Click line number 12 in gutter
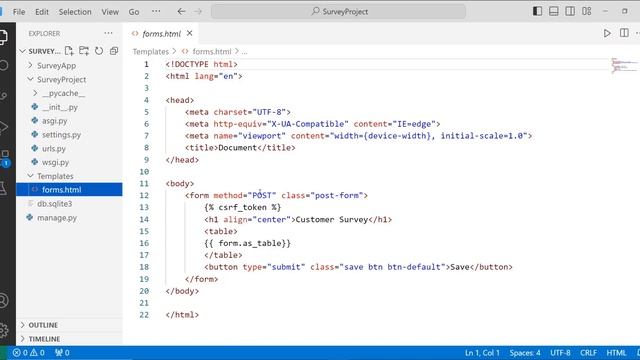640x360 pixels. point(144,196)
